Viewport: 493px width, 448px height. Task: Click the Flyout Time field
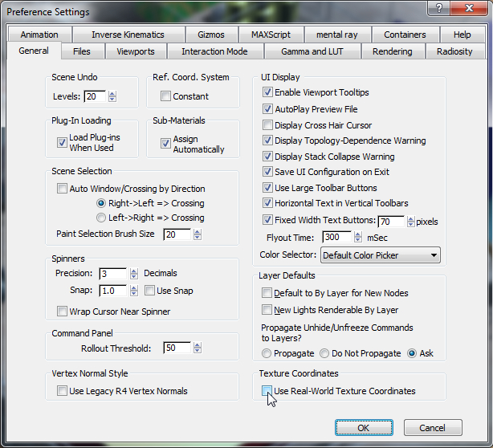click(336, 237)
